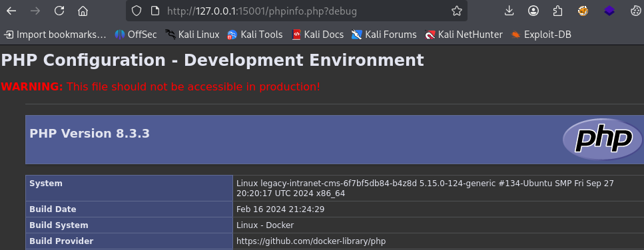The height and width of the screenshot is (250, 644).
Task: Click the Feb 16 2024 build date value
Action: [280, 209]
